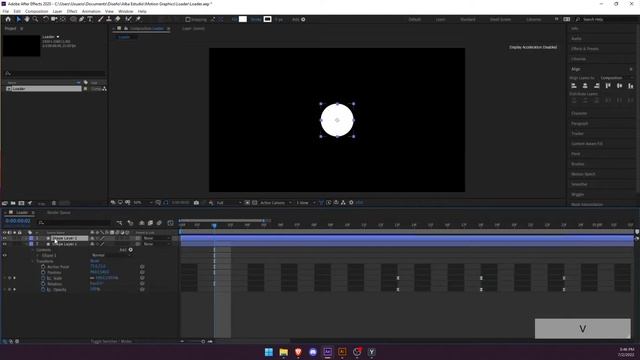Select the Rotation tool
This screenshot has height=360, width=640.
(x=45, y=19)
